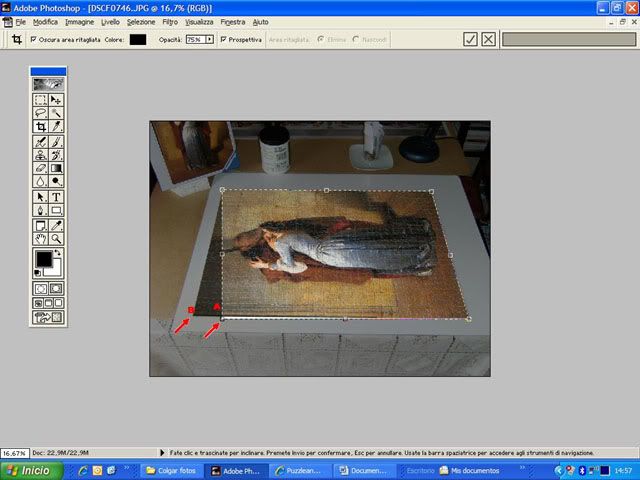640x480 pixels.
Task: Select the Lasso tool
Action: coord(40,113)
